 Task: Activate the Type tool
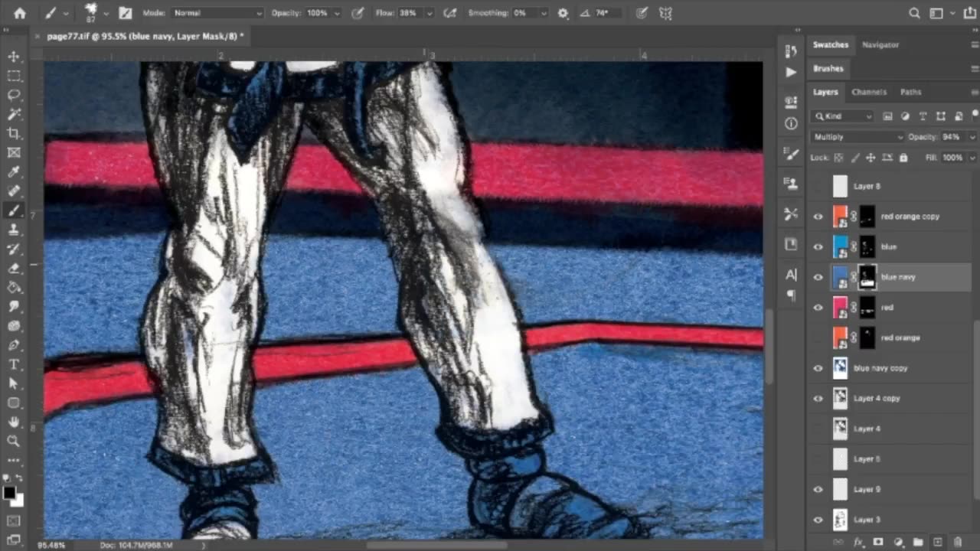coord(14,364)
